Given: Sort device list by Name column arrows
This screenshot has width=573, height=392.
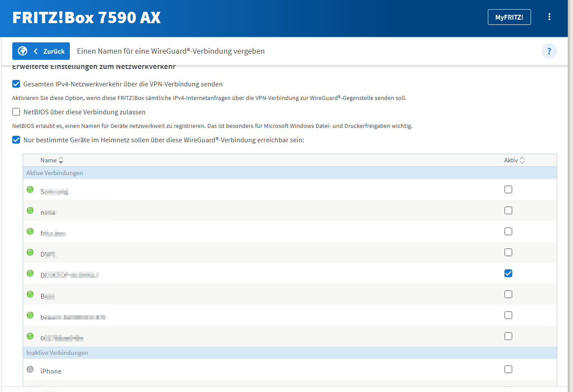Looking at the screenshot, I should pos(61,160).
